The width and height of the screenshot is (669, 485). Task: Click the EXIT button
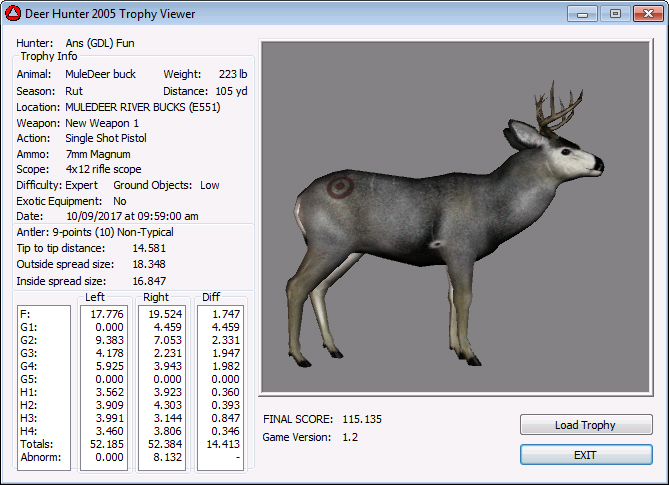click(586, 455)
